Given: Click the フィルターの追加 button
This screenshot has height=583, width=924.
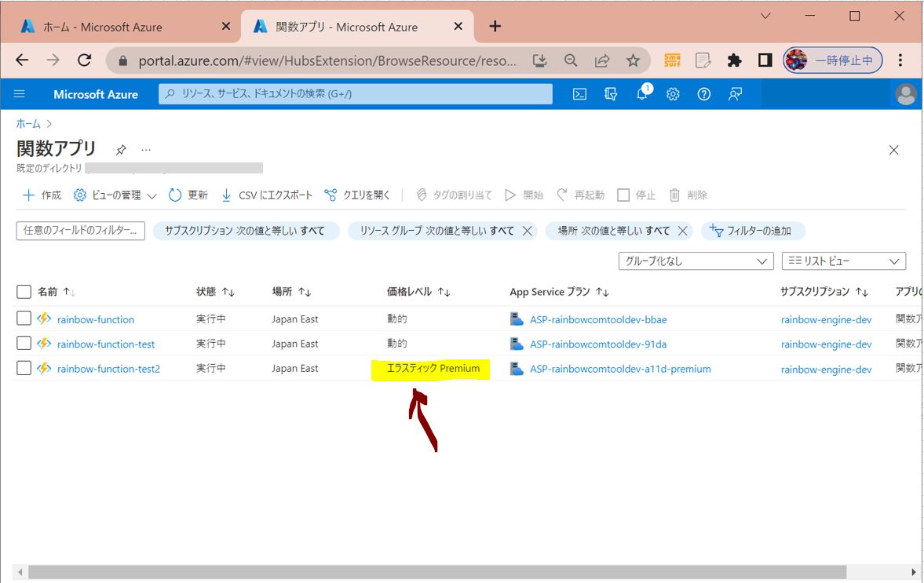Looking at the screenshot, I should pos(752,231).
